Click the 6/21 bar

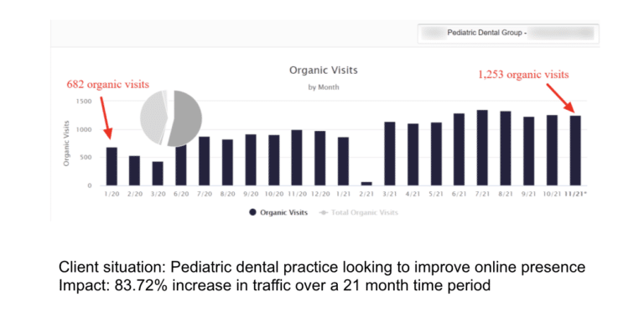pyautogui.click(x=459, y=149)
